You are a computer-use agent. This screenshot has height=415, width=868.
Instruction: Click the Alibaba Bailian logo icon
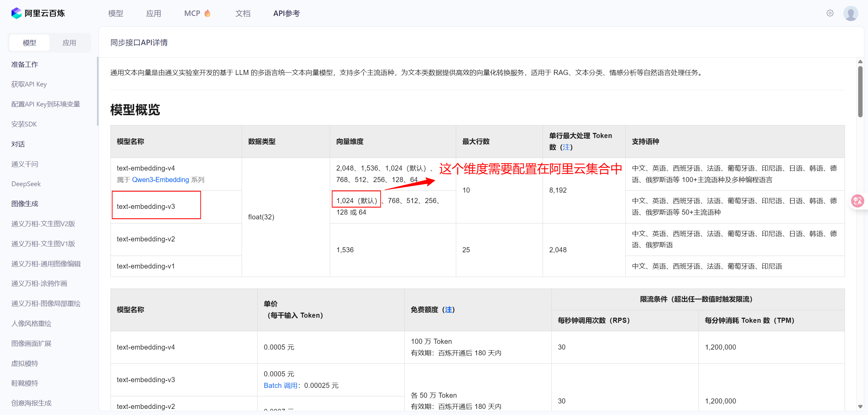tap(16, 13)
